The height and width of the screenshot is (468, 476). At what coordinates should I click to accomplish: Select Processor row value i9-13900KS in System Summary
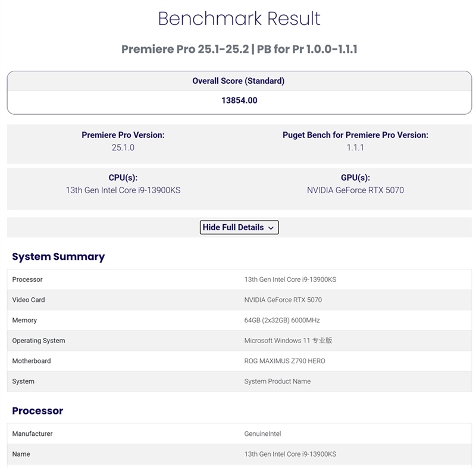coord(290,279)
